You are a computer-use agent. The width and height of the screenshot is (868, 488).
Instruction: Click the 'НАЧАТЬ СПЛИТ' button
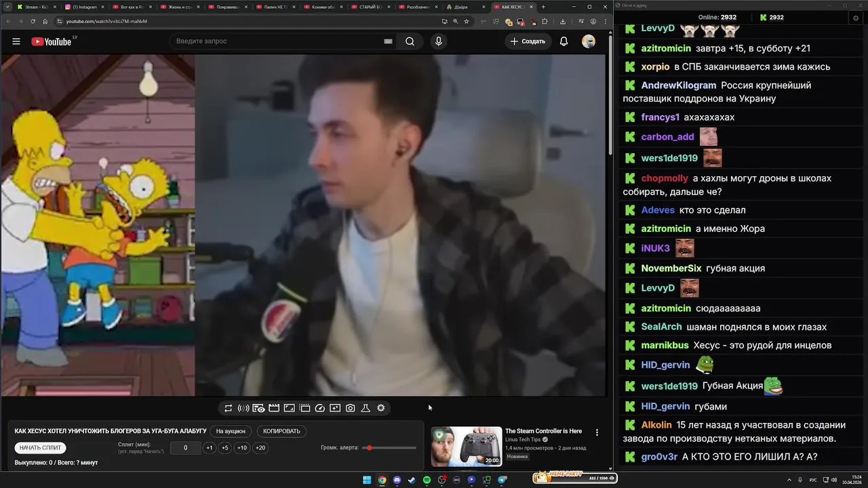(x=41, y=448)
